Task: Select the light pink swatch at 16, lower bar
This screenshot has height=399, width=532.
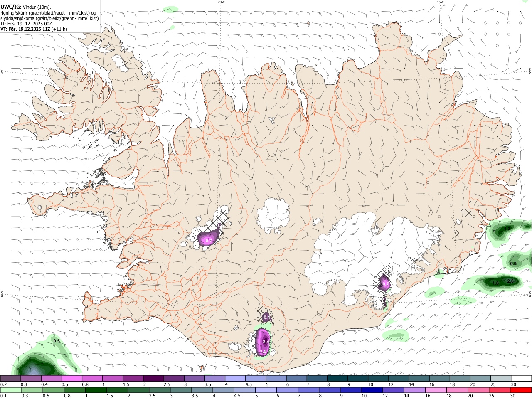Action: (436, 390)
